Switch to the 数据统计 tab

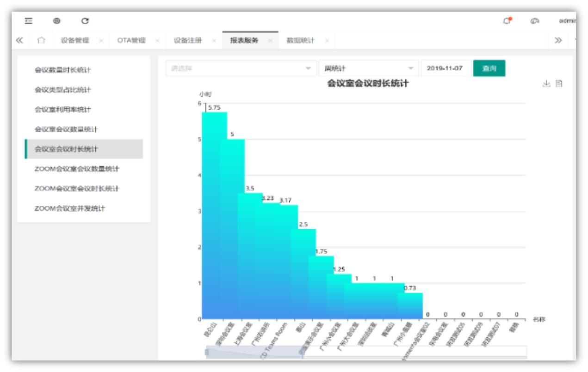coord(300,41)
